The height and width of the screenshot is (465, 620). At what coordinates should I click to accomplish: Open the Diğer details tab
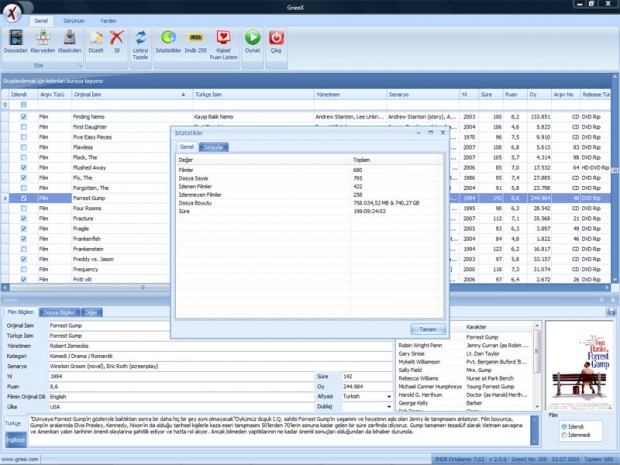tap(91, 312)
